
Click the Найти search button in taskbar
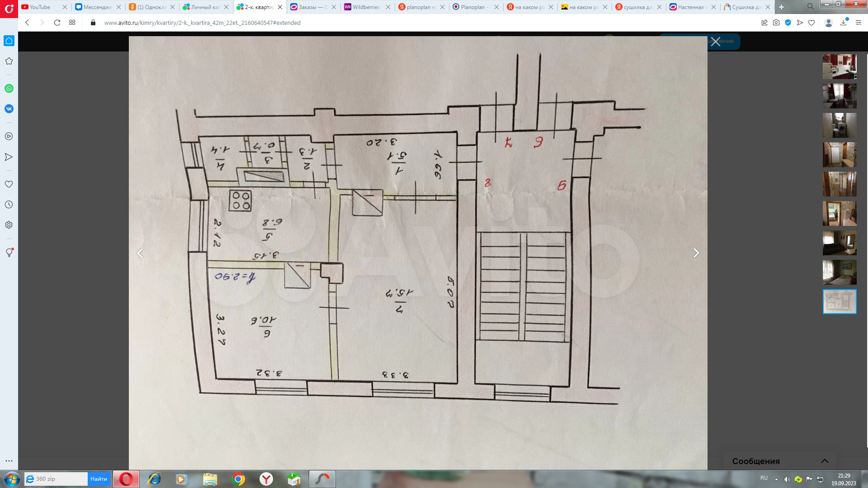click(99, 479)
